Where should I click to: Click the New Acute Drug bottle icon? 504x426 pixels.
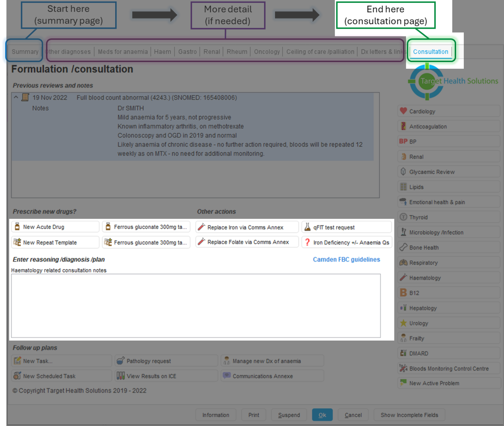pos(17,227)
